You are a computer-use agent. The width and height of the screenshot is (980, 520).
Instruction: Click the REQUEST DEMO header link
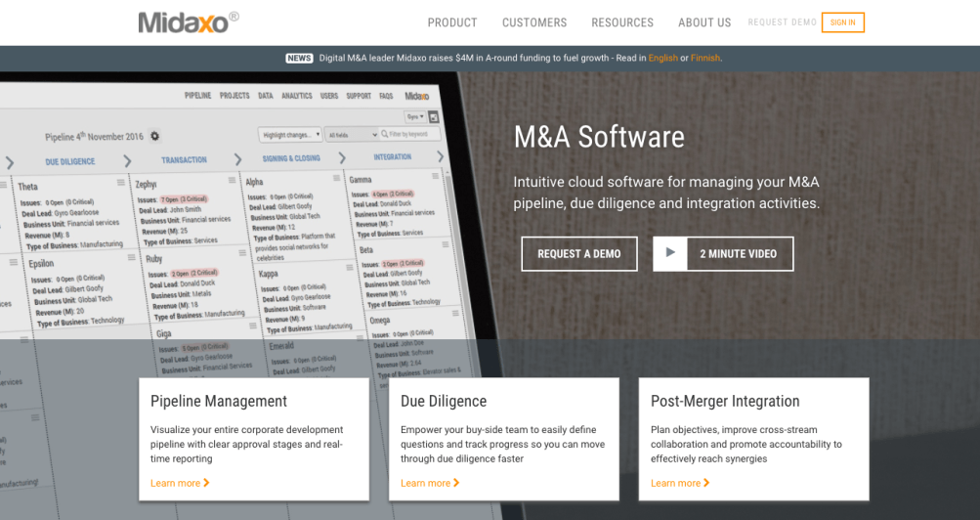[x=782, y=22]
